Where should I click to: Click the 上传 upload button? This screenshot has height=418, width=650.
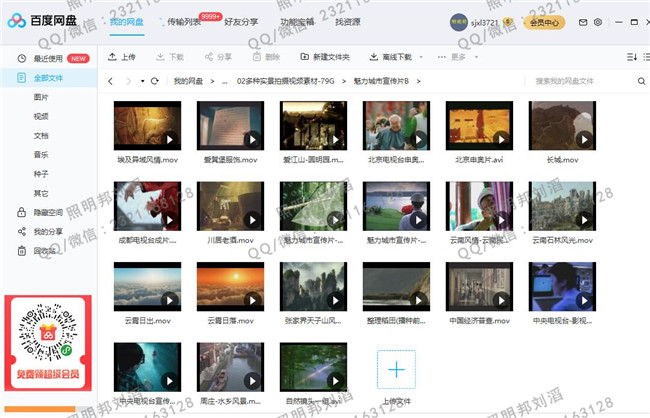tap(121, 57)
